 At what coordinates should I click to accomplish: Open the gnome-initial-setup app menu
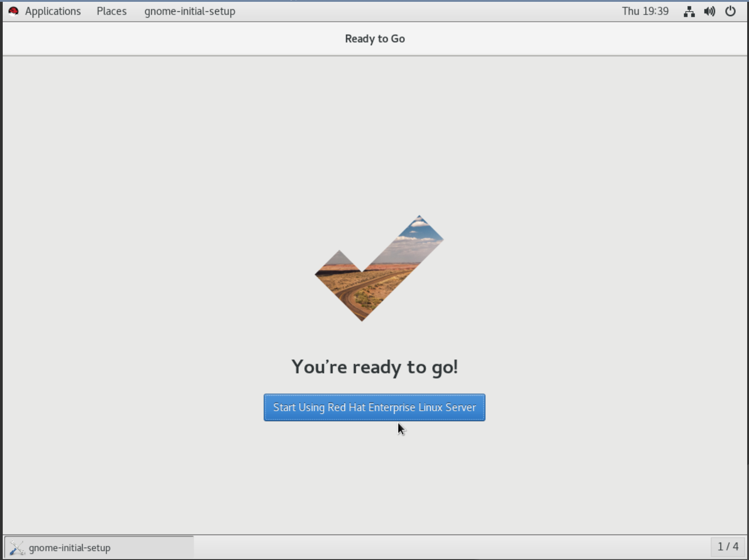tap(190, 11)
